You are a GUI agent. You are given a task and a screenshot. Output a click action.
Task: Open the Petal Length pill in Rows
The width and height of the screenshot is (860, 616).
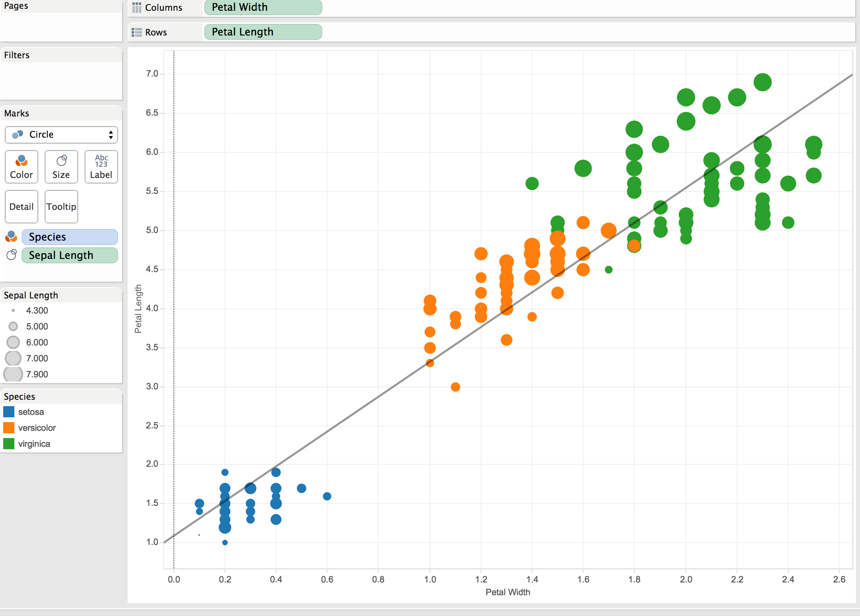click(263, 32)
